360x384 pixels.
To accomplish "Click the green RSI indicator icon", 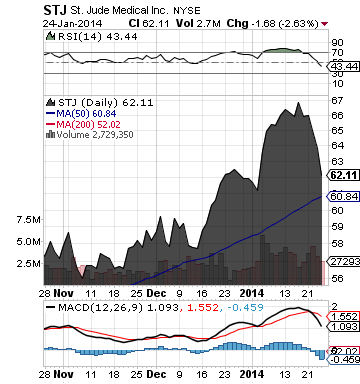I will tap(50, 36).
